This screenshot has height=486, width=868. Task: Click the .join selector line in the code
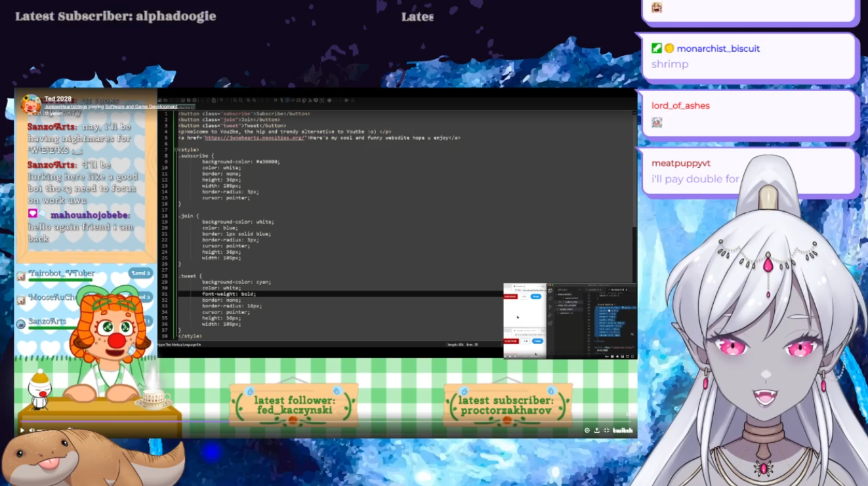pos(189,216)
